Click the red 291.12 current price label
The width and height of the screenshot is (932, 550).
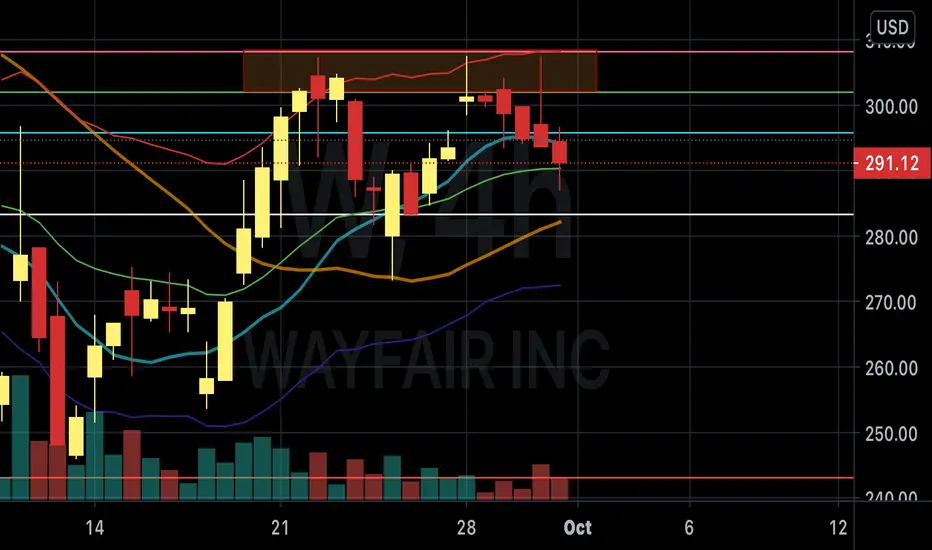click(x=892, y=163)
